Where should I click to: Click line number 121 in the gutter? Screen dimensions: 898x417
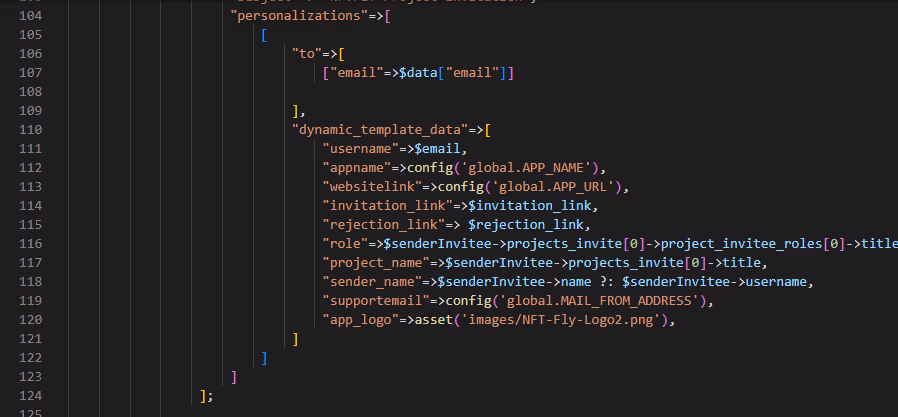pyautogui.click(x=31, y=338)
